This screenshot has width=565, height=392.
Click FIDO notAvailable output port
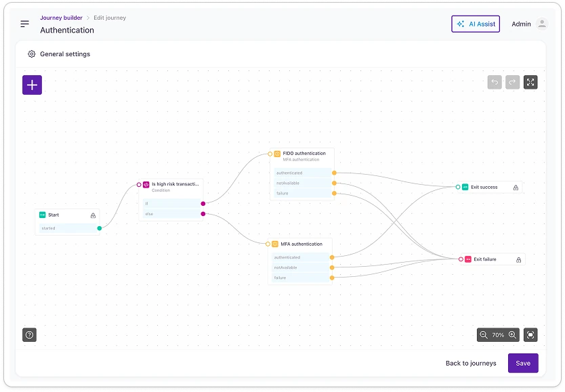pyautogui.click(x=335, y=183)
